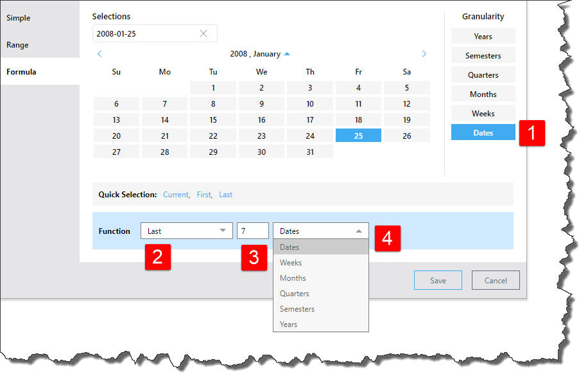Select January 13 on the calendar
This screenshot has height=381, width=588.
tap(116, 120)
